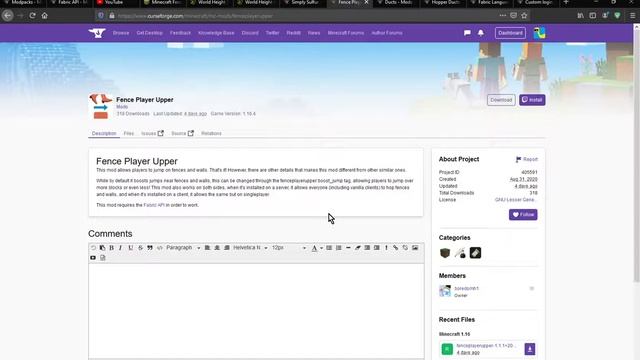This screenshot has width=640, height=360.
Task: Open the Fabric API link in description
Action: coord(154,205)
